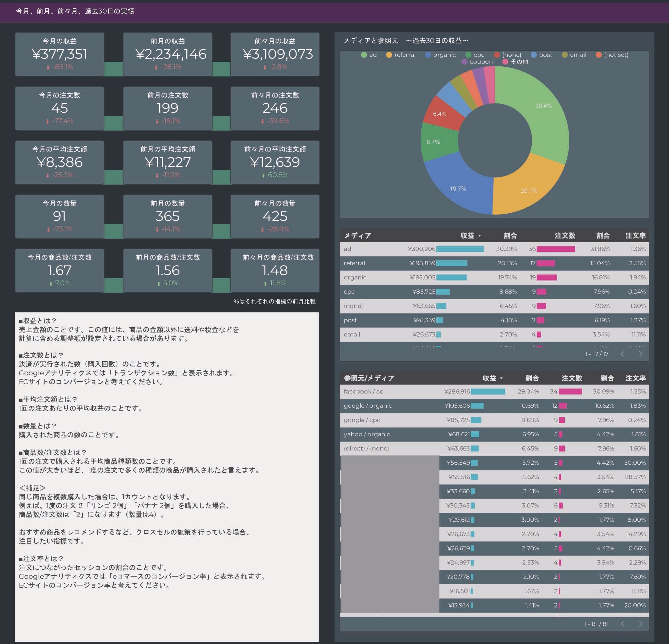Screen dimensions: 669x644
Task: Select the facebook / ad table row
Action: click(x=364, y=392)
